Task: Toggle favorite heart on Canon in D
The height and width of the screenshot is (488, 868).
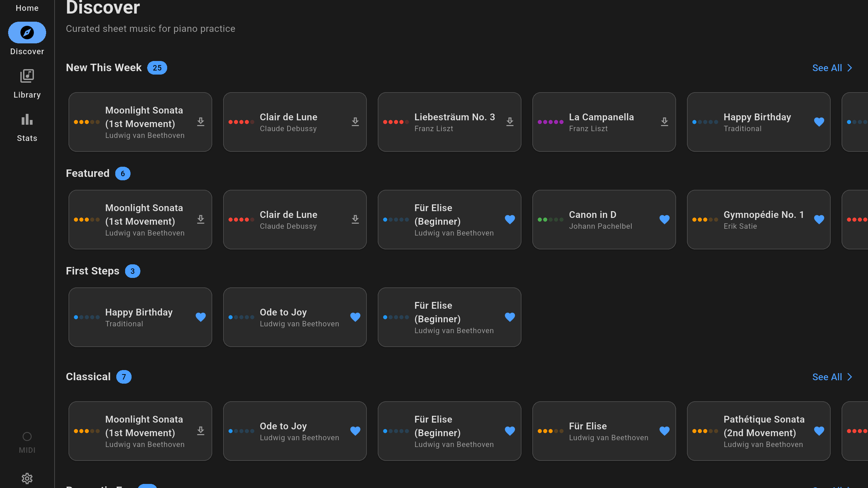Action: (665, 220)
